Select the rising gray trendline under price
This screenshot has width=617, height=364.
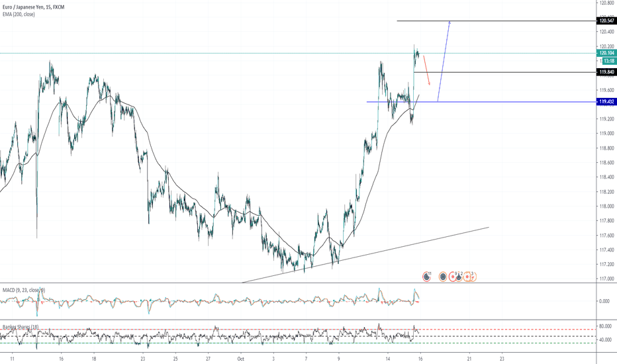point(365,255)
